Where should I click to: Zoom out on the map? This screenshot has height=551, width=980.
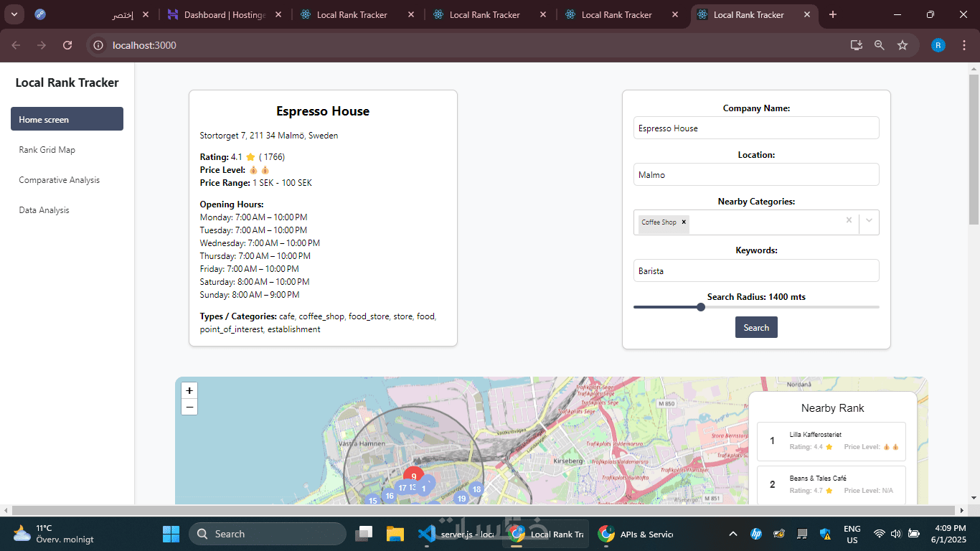(189, 407)
